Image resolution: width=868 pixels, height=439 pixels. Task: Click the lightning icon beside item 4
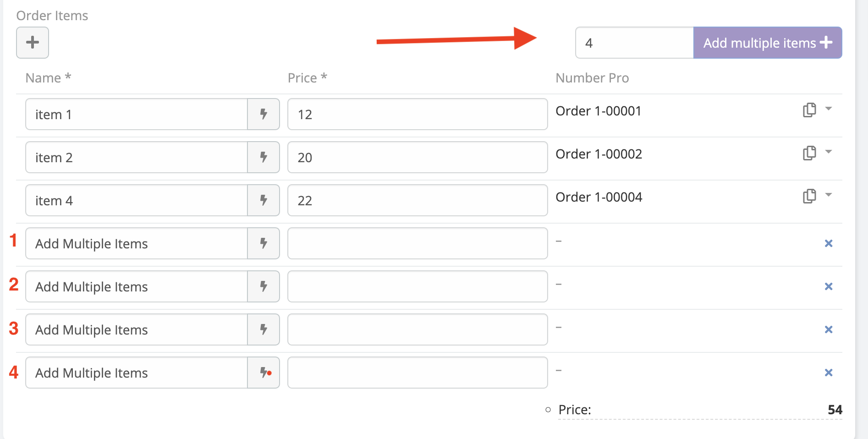[264, 200]
